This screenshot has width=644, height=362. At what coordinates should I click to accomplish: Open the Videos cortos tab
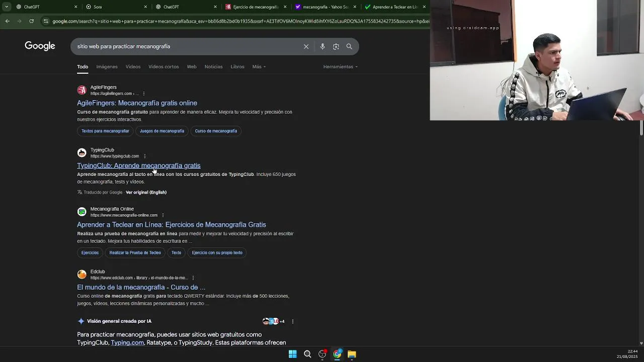(x=164, y=67)
